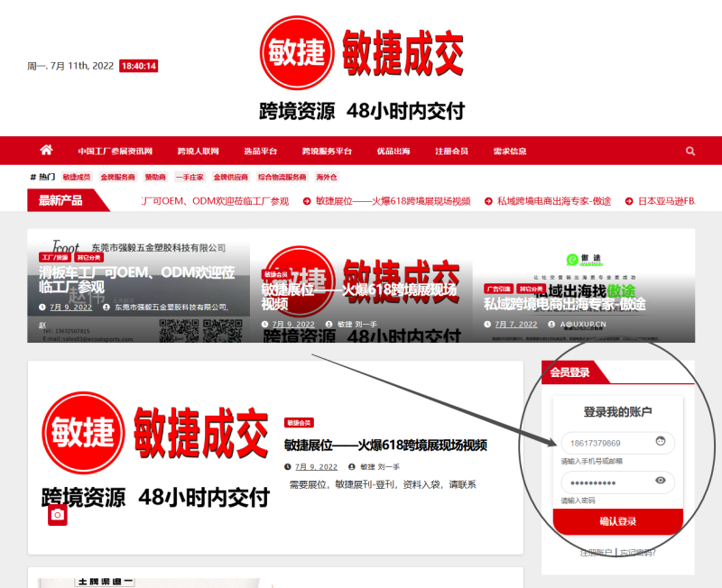Open the 一手庄家 hot tag
Screen dimensions: 722x588
click(x=190, y=177)
